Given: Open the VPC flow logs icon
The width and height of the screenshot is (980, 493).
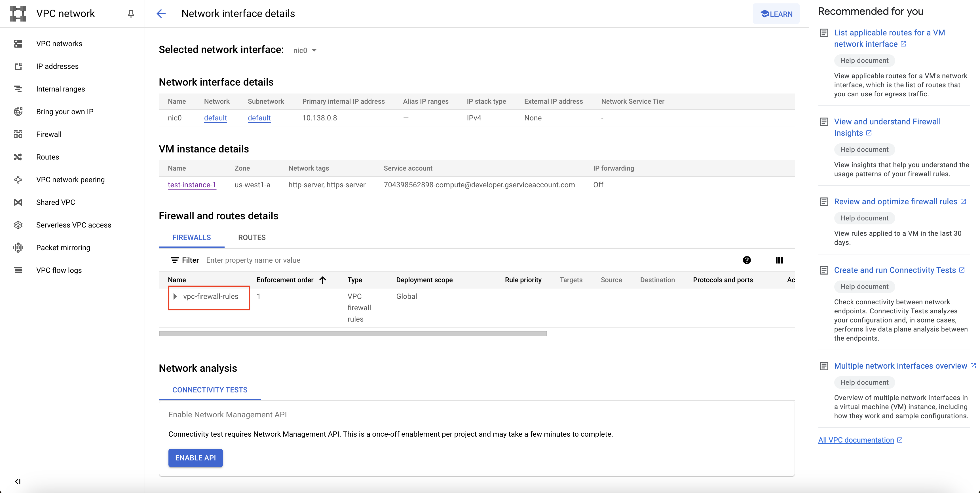Looking at the screenshot, I should pyautogui.click(x=18, y=270).
